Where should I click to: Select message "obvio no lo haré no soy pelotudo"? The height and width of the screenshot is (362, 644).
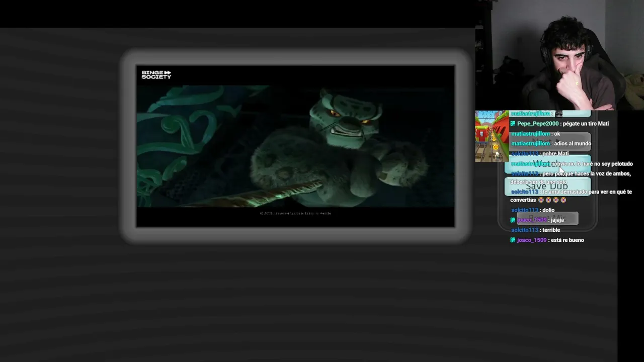[x=593, y=164]
